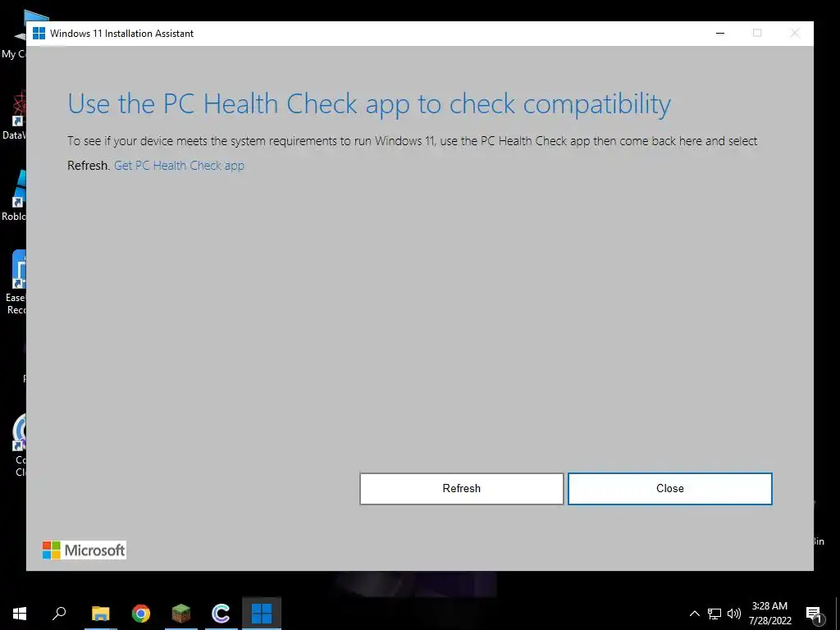The image size is (840, 630).
Task: Open network status tray icon
Action: point(714,614)
